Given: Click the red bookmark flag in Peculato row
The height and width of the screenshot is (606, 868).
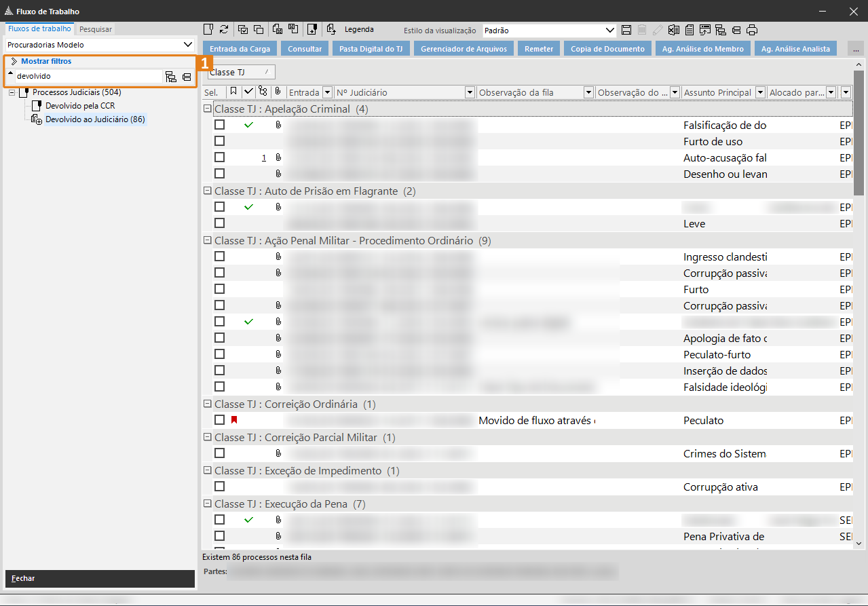Looking at the screenshot, I should 234,420.
